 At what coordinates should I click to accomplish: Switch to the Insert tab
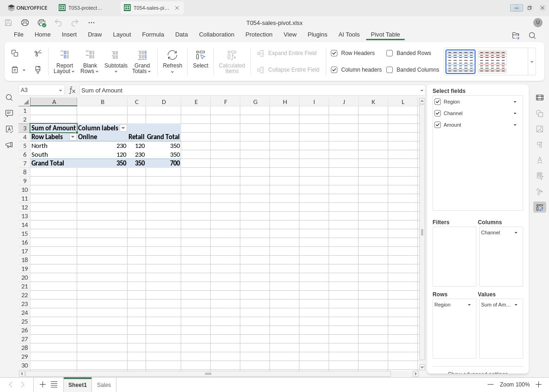(x=69, y=34)
